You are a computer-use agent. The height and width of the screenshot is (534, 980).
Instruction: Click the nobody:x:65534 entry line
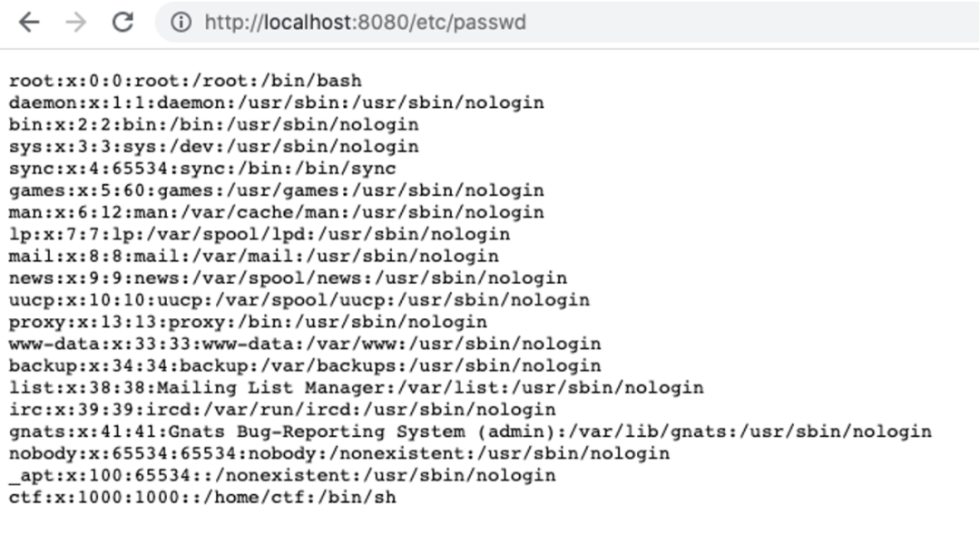click(x=339, y=453)
